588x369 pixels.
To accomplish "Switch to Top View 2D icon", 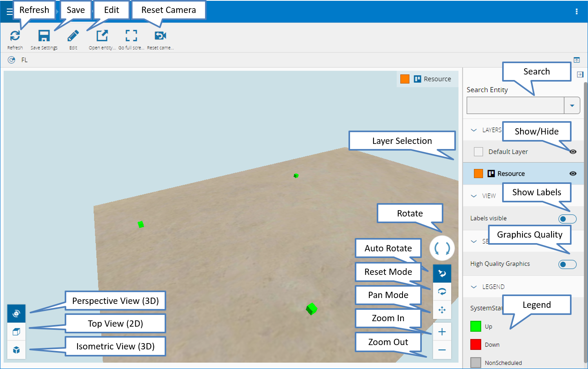I will (x=16, y=332).
